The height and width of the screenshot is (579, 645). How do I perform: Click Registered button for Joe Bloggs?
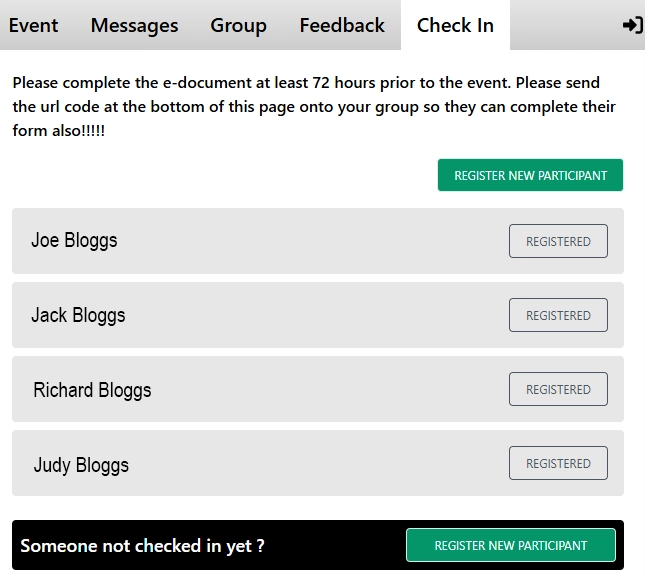[x=558, y=241]
